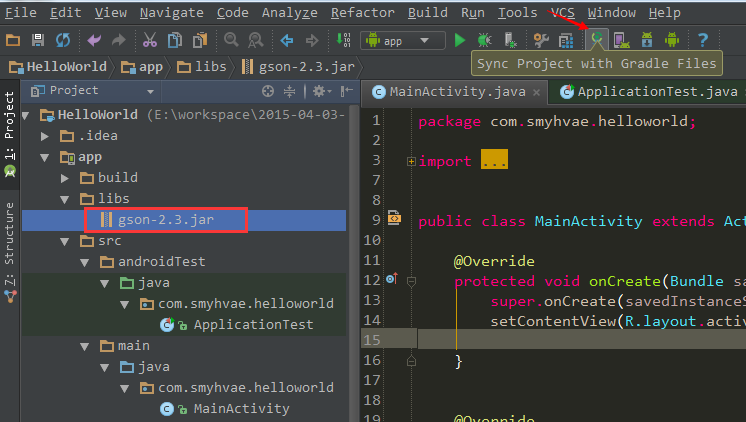Click Sync Project with Gradle Files icon

tap(597, 39)
